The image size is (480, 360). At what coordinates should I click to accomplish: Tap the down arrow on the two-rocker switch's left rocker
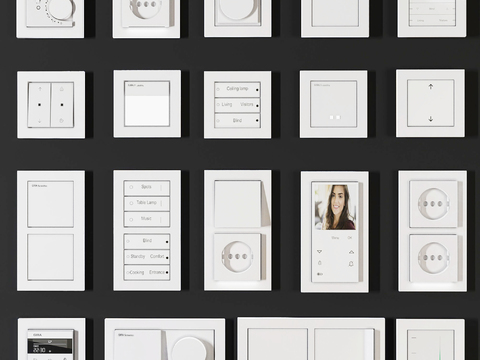click(x=40, y=121)
